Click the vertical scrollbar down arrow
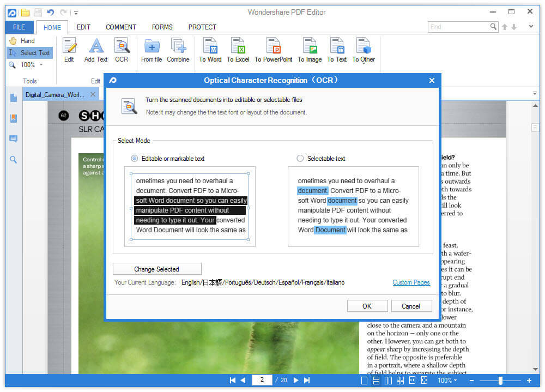The width and height of the screenshot is (545, 392). click(535, 370)
